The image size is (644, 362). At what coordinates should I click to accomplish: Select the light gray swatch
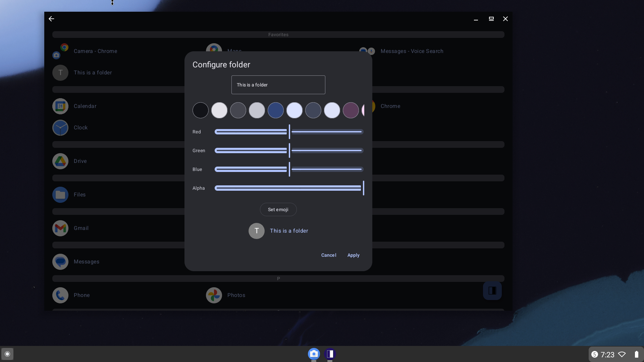click(257, 110)
